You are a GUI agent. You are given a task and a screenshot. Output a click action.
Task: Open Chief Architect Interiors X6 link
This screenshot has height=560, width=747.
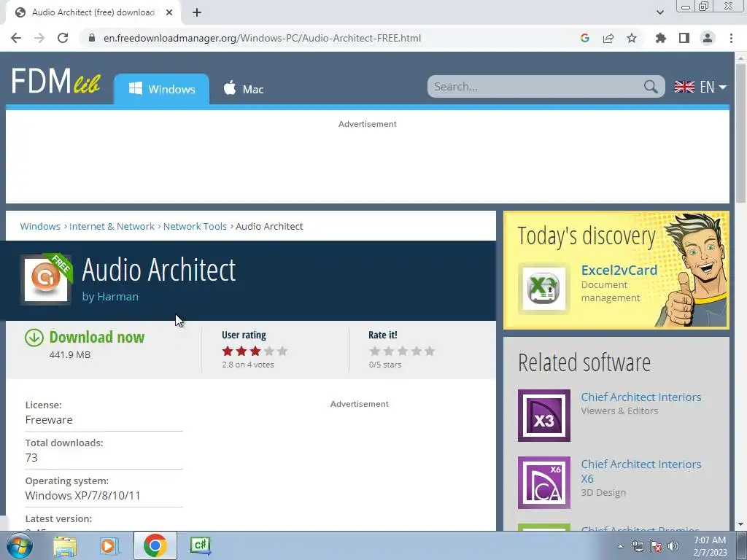coord(640,471)
